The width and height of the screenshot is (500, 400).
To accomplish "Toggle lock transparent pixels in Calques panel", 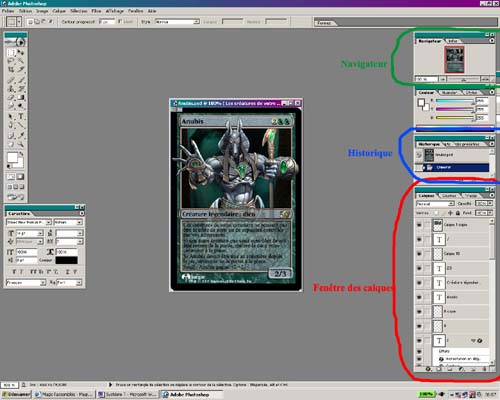I will tap(437, 213).
